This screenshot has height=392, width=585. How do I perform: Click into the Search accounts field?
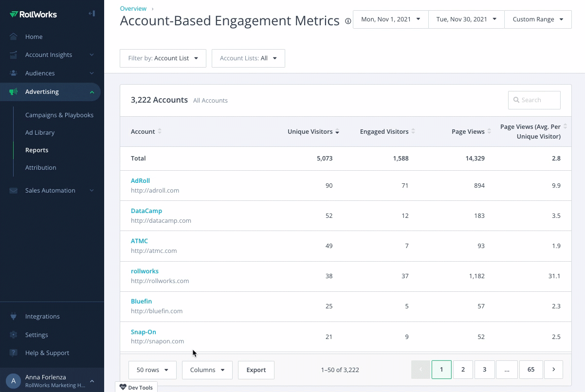click(534, 100)
